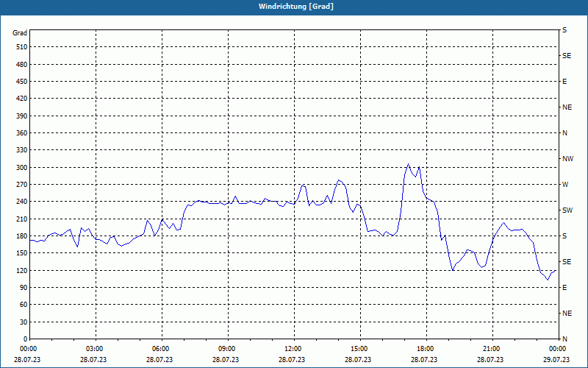Click the 18:00 x-axis time label
The image size is (588, 368).
[426, 349]
